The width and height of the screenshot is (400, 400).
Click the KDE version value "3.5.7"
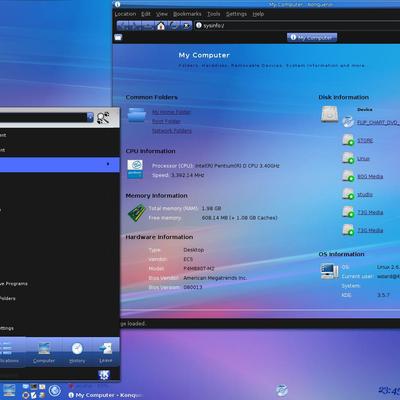(x=383, y=295)
